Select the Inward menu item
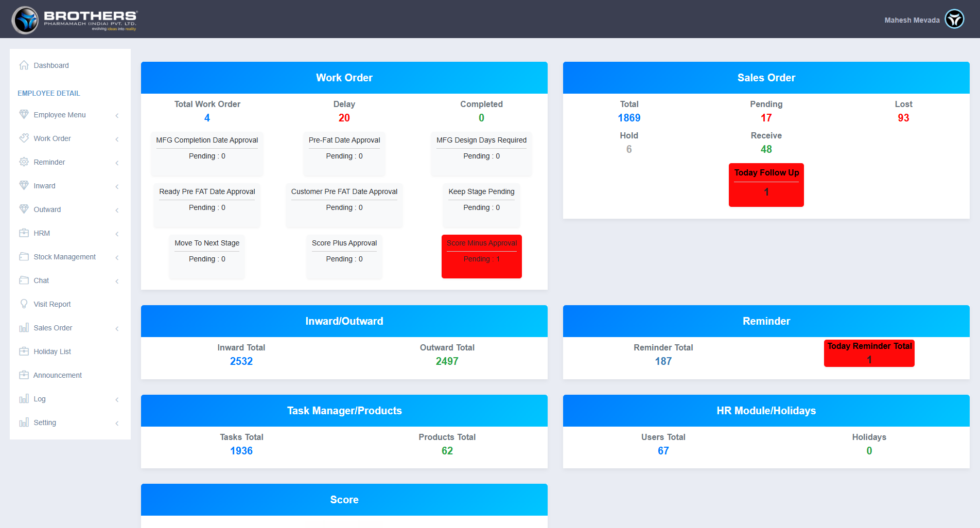Viewport: 980px width, 528px height. click(44, 186)
